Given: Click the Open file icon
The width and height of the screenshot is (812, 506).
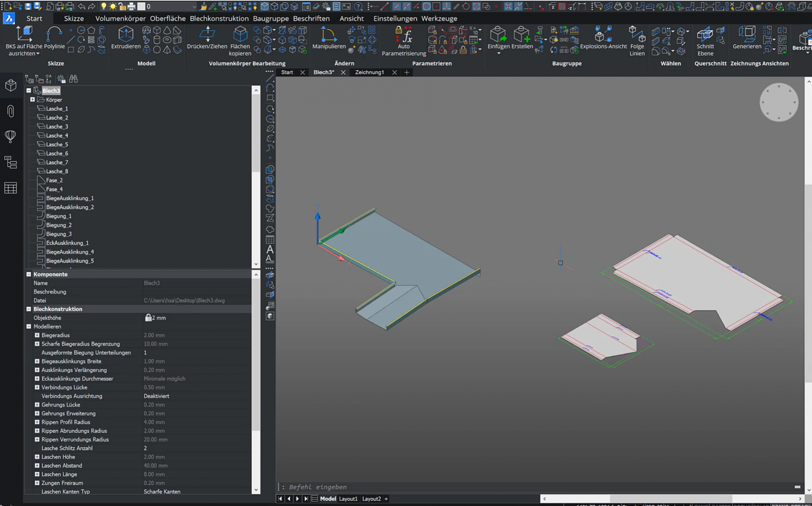Looking at the screenshot, I should 18,6.
